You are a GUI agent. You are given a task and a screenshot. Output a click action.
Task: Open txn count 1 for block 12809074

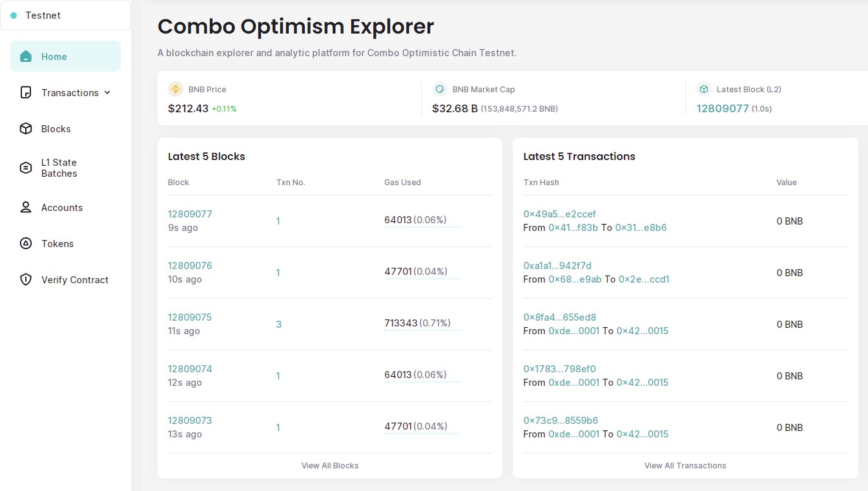coord(278,376)
